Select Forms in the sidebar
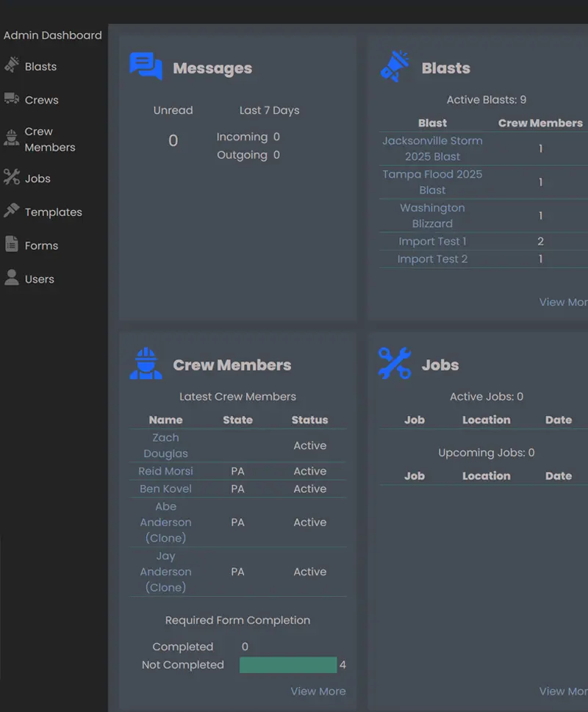 click(x=41, y=245)
